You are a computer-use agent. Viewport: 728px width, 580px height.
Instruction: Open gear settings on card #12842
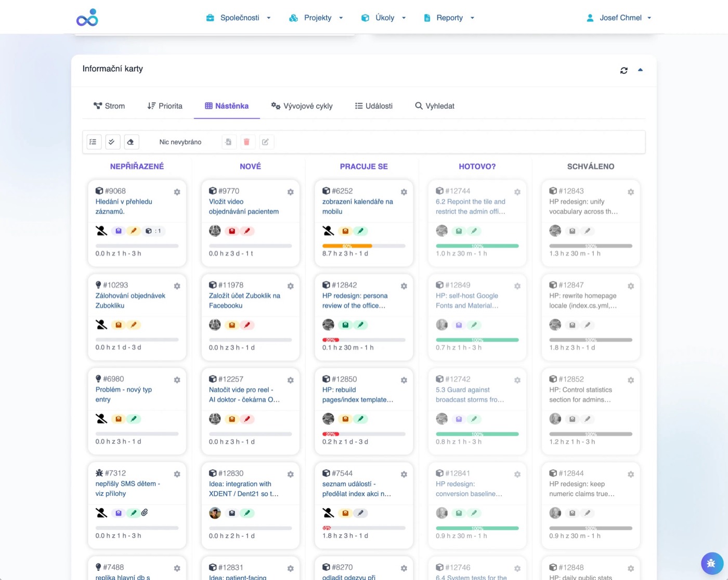click(404, 286)
